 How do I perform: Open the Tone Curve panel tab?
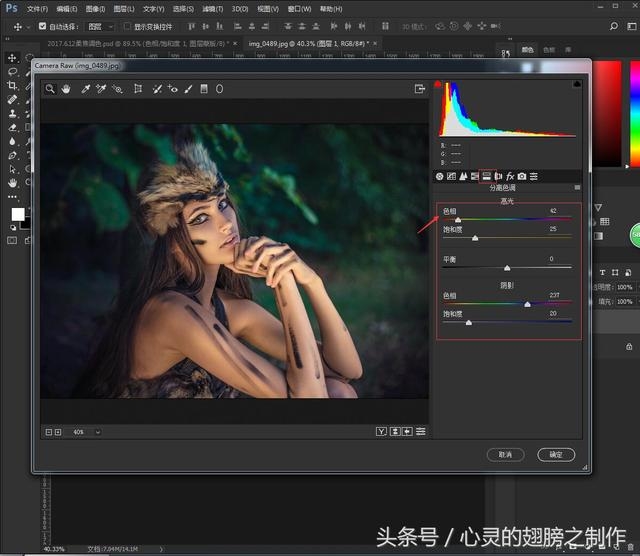pyautogui.click(x=451, y=176)
